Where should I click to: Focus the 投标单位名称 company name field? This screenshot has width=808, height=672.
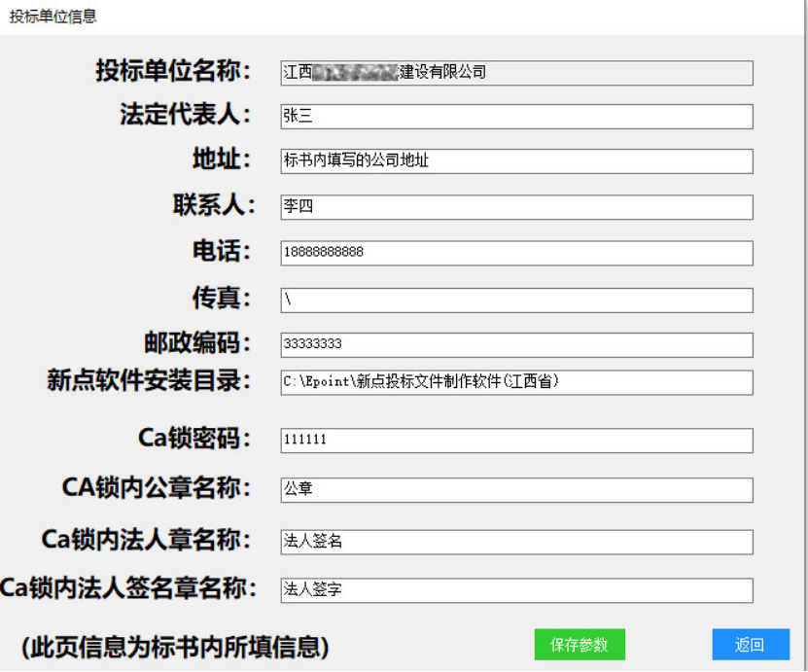[515, 73]
